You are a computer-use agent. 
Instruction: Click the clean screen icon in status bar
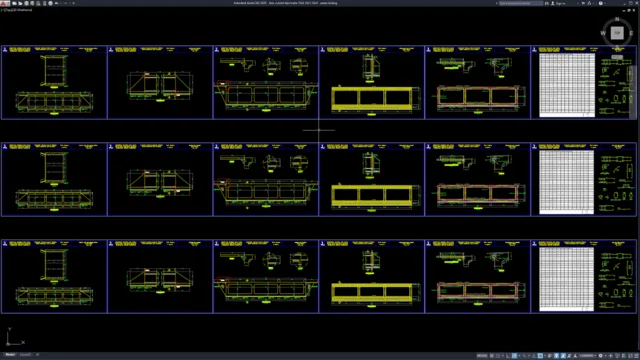[630, 356]
